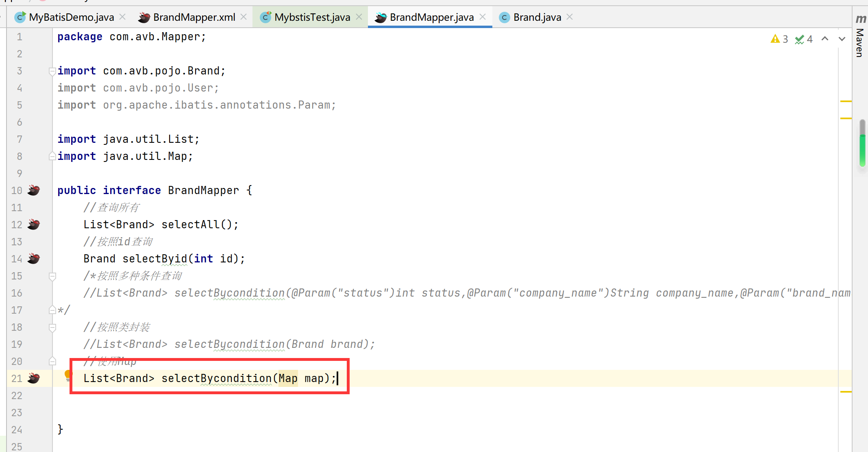Viewport: 868px width, 452px height.
Task: Click the selectAll method name in code
Action: click(190, 225)
